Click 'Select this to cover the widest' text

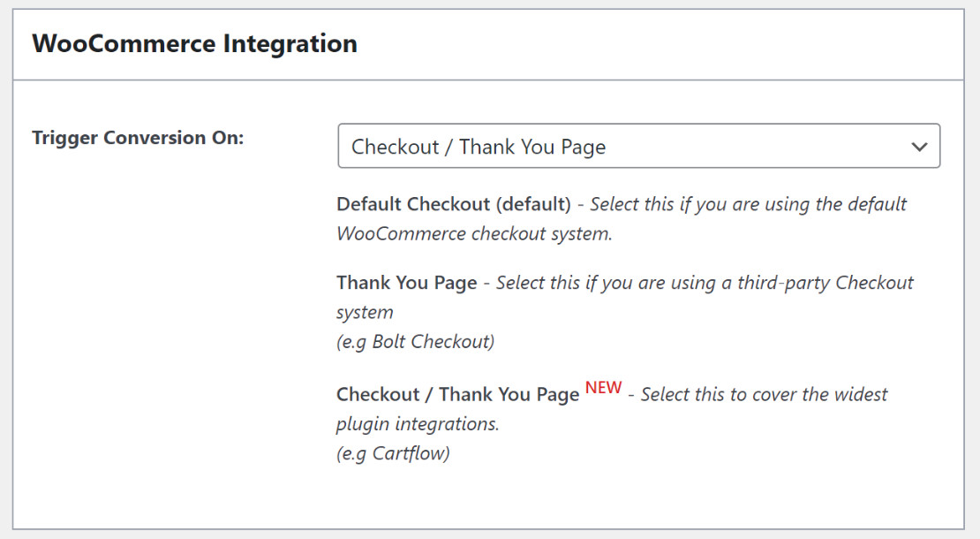[x=764, y=394]
